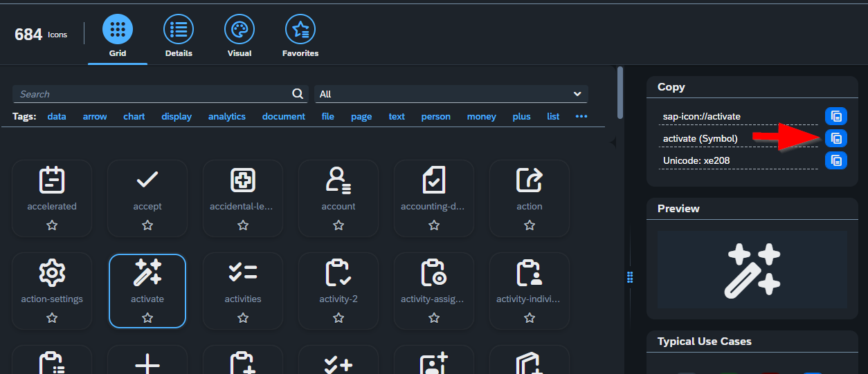Filter by the document tag
This screenshot has height=374, width=868.
284,116
